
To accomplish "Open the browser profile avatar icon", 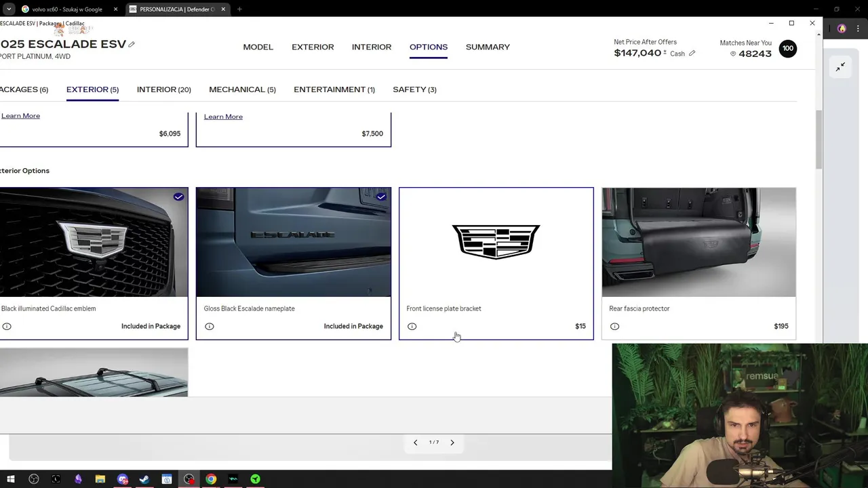I will tap(842, 29).
